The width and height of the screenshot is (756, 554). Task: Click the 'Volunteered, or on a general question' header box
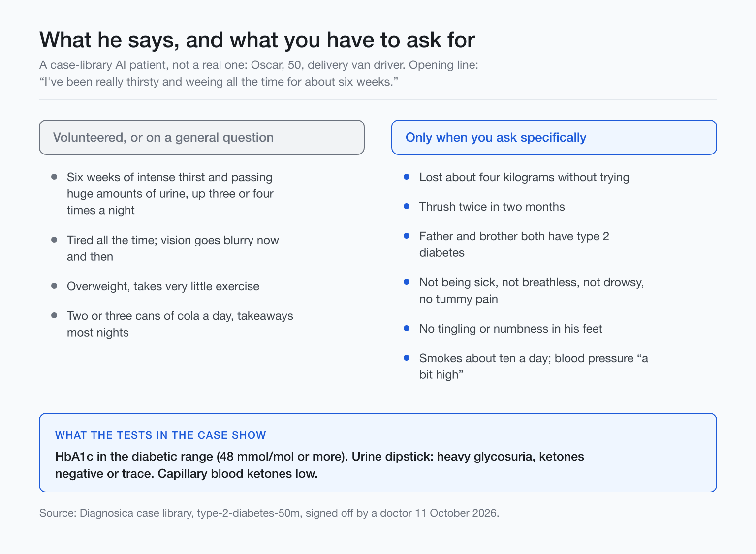tap(202, 137)
